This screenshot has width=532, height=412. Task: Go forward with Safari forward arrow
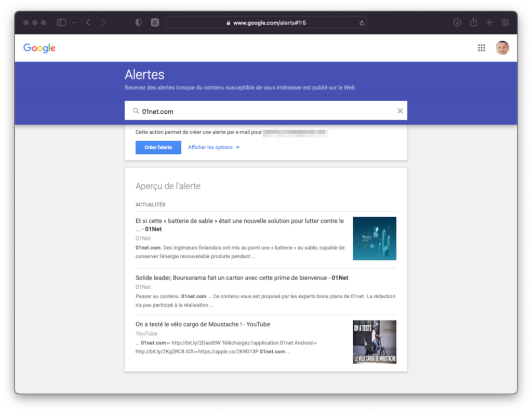click(103, 23)
